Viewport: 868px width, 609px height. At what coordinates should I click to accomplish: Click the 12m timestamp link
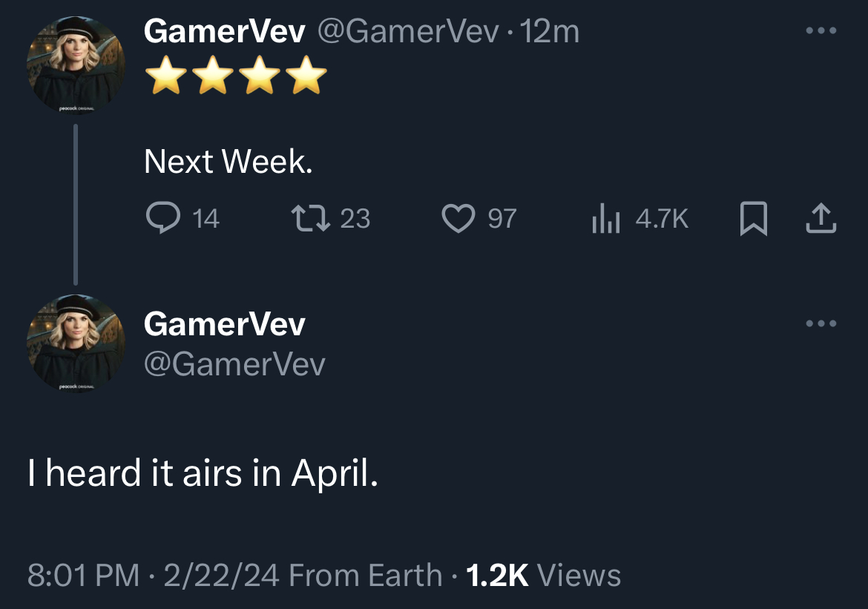click(x=549, y=31)
